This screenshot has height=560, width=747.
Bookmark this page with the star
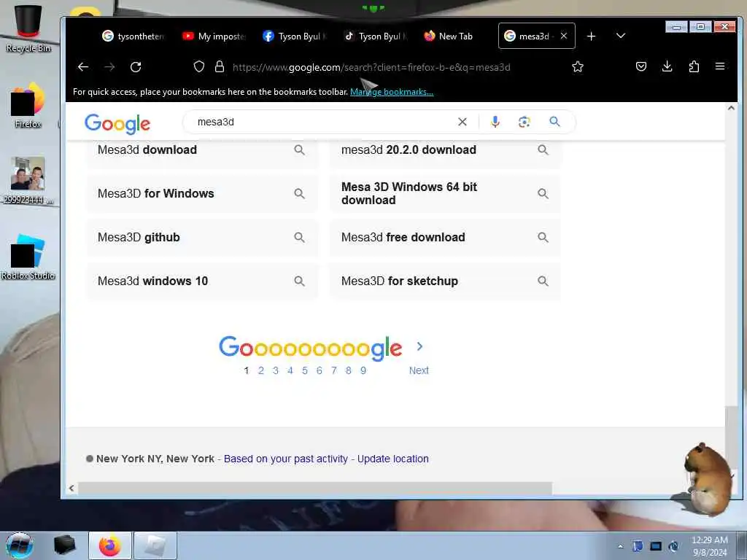578,66
